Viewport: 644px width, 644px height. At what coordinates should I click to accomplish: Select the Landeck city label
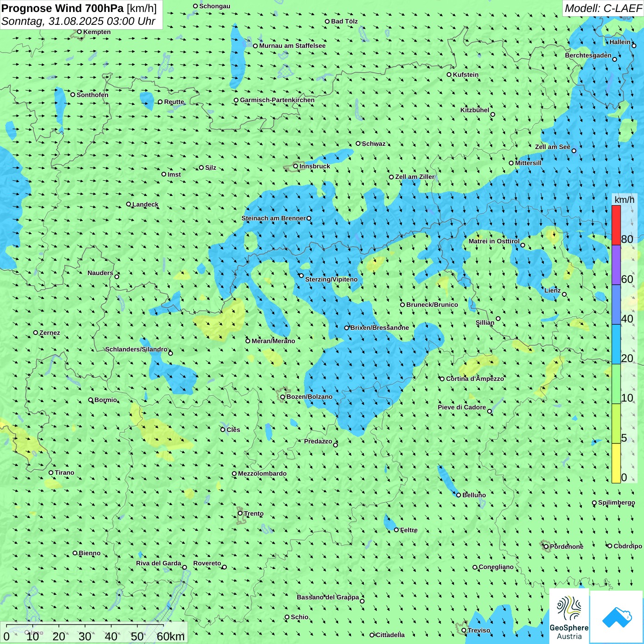[x=145, y=204]
